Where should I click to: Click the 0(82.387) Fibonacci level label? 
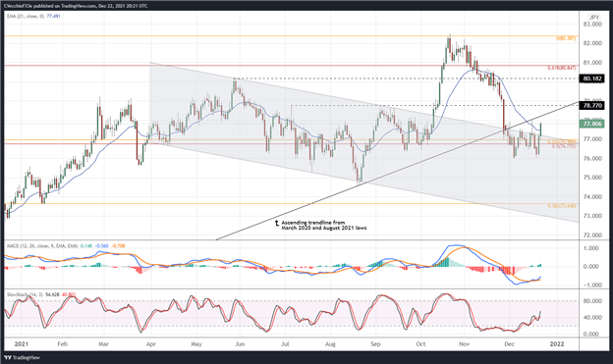point(566,38)
